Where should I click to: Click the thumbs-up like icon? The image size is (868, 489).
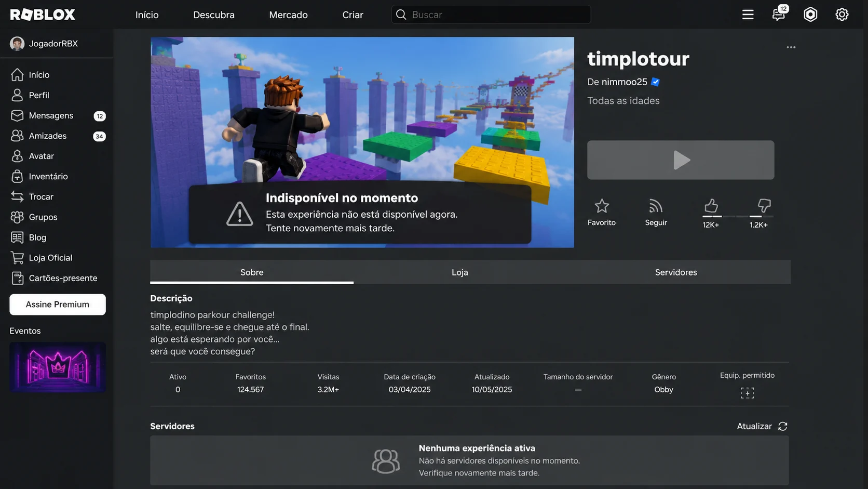pyautogui.click(x=711, y=206)
